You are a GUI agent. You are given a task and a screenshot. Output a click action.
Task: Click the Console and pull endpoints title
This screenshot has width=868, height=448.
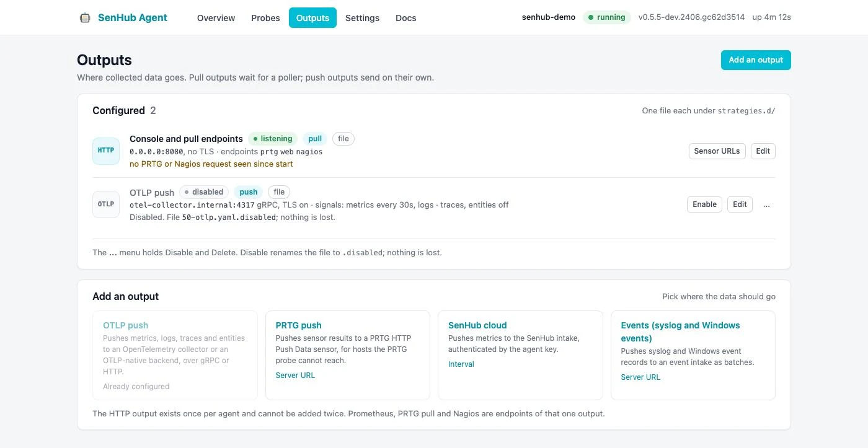point(186,139)
